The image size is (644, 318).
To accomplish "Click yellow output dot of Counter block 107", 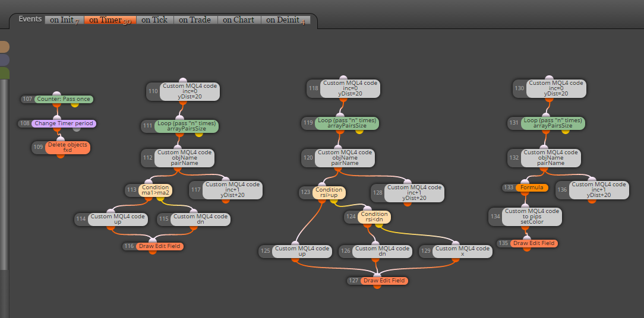I will pos(75,104).
